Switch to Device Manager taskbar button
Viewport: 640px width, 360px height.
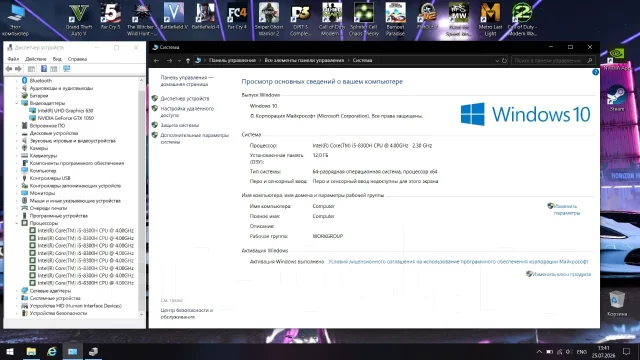pos(93,351)
